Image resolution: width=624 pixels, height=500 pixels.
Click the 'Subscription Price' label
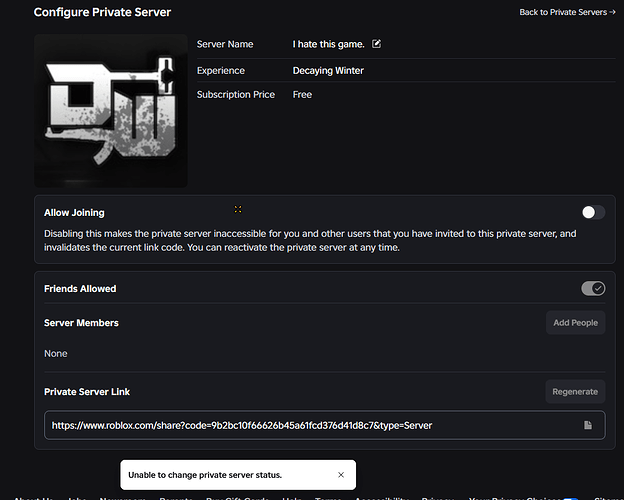236,95
